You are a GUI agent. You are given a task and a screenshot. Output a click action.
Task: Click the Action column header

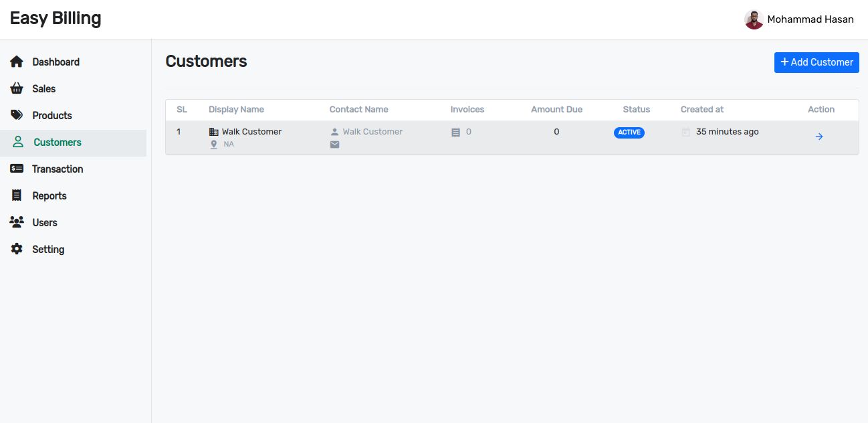point(821,109)
